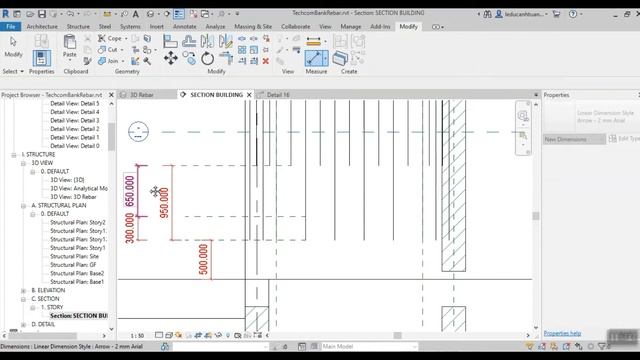Select the 950.000 dimension text
Image resolution: width=640 pixels, height=360 pixels.
tap(164, 202)
